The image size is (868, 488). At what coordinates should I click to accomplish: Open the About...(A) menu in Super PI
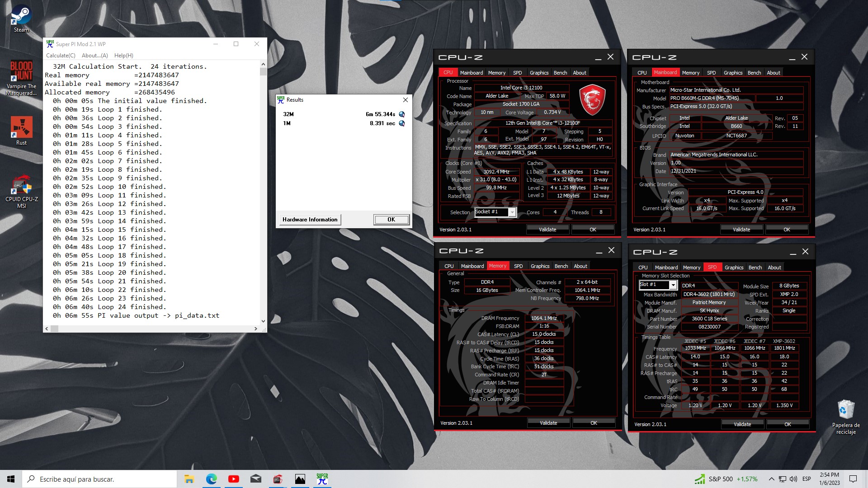click(x=94, y=55)
